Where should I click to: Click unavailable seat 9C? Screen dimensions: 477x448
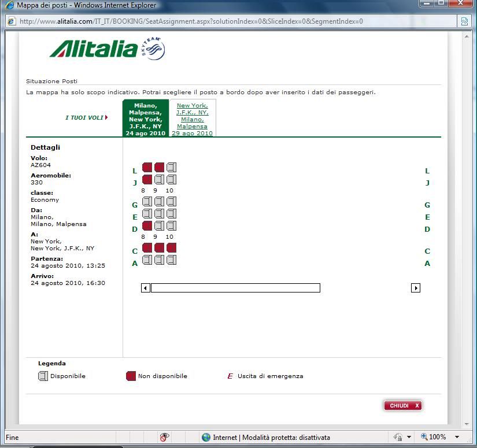(x=160, y=247)
